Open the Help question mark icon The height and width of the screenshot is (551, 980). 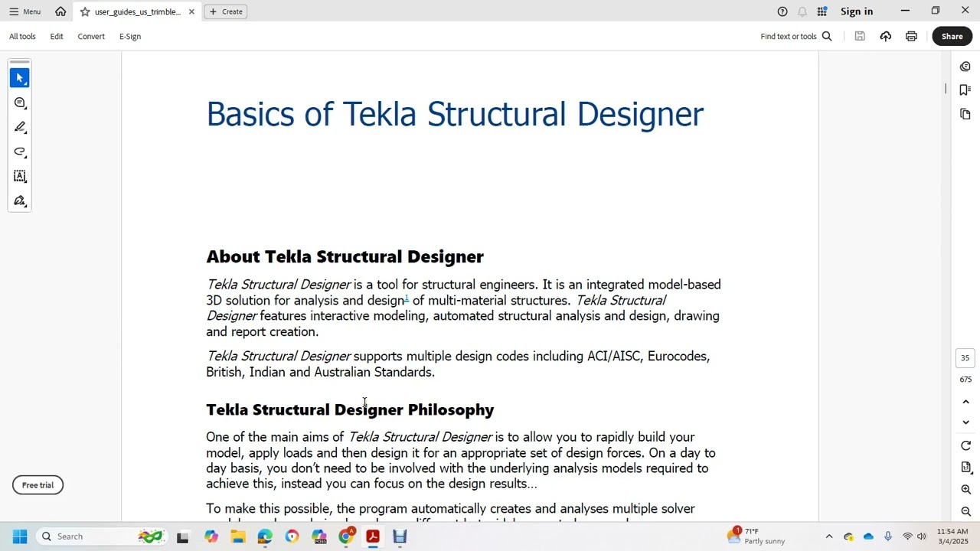(x=782, y=11)
